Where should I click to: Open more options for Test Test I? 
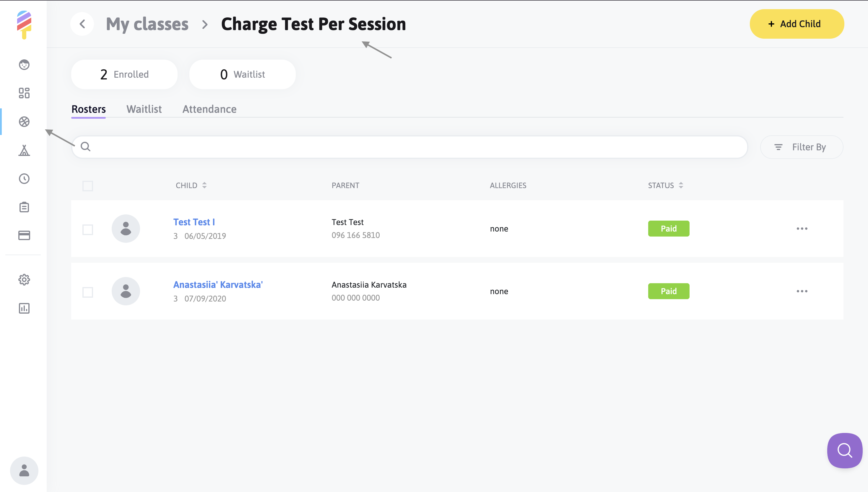[x=802, y=229]
